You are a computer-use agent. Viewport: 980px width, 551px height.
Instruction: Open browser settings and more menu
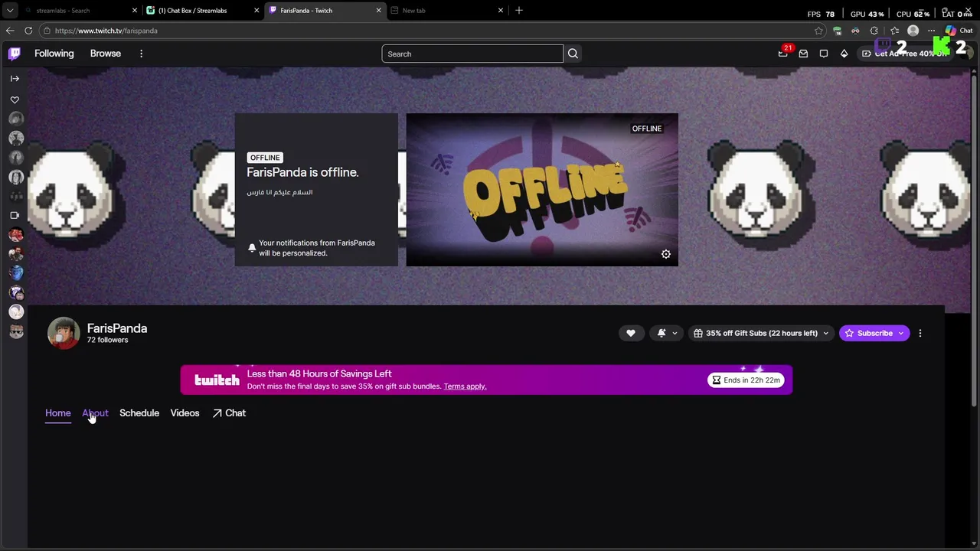(x=930, y=31)
